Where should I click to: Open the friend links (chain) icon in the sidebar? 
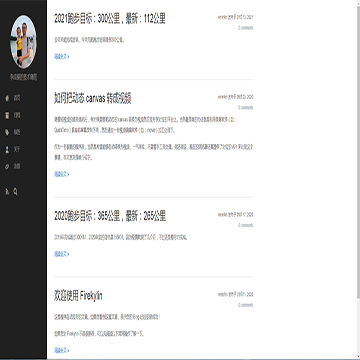[7, 167]
